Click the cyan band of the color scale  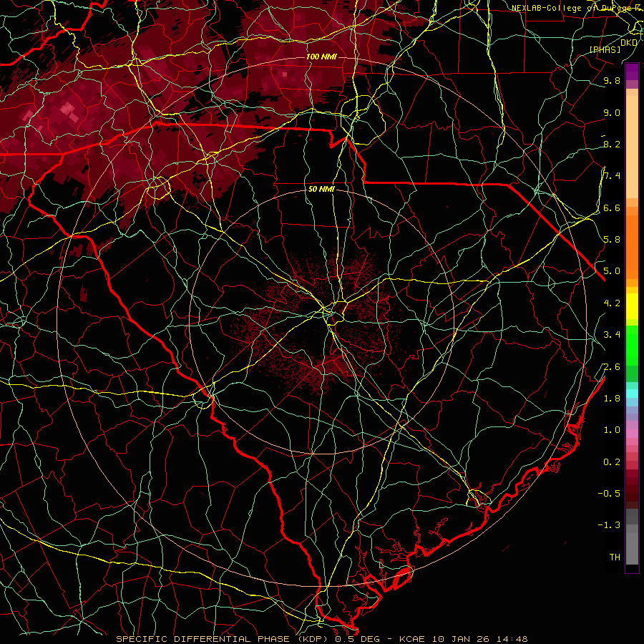pyautogui.click(x=632, y=394)
